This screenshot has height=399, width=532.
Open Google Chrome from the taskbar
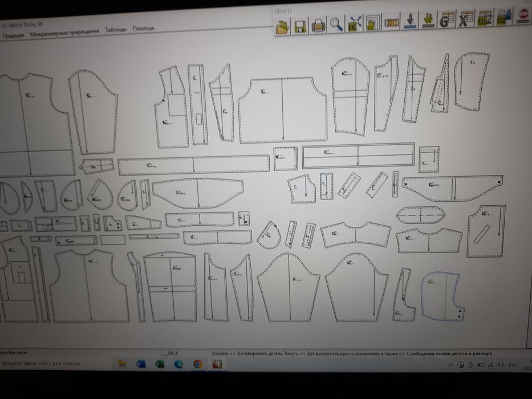click(x=198, y=364)
